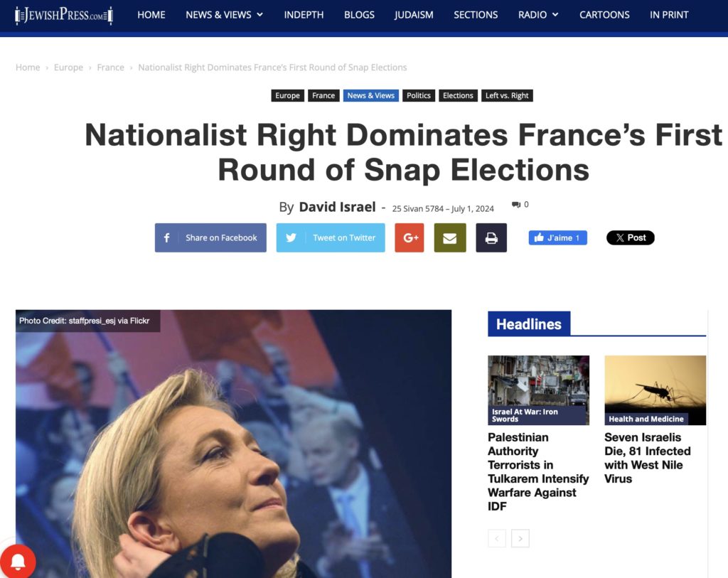The height and width of the screenshot is (578, 728).
Task: Share on Facebook button
Action: click(210, 238)
